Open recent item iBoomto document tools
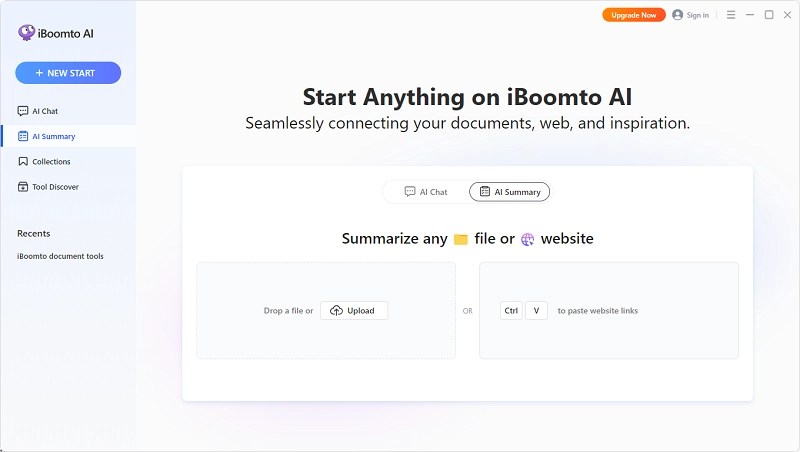Viewport: 800px width, 452px height. (x=60, y=256)
